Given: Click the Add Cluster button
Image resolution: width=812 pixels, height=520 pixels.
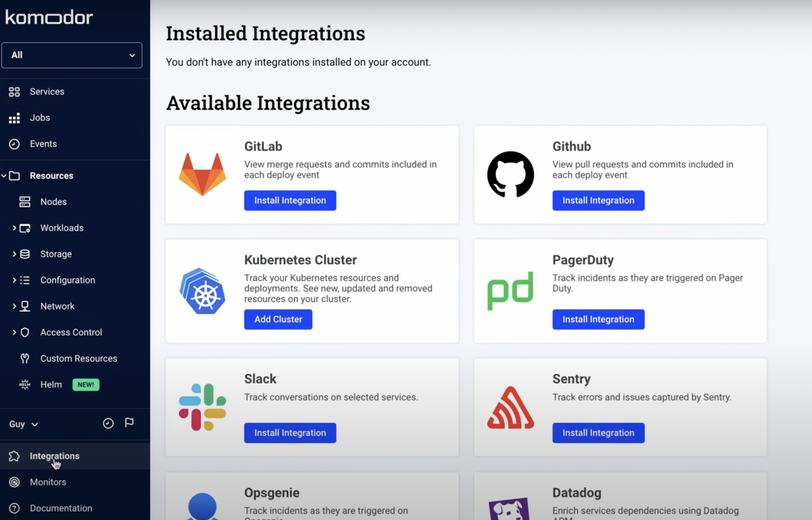Looking at the screenshot, I should 278,319.
